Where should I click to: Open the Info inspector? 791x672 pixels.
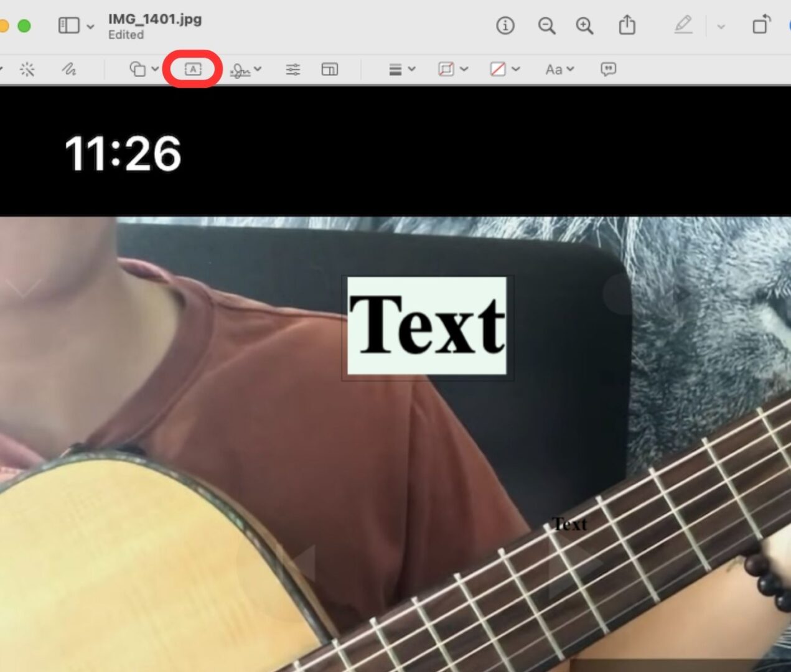coord(505,26)
